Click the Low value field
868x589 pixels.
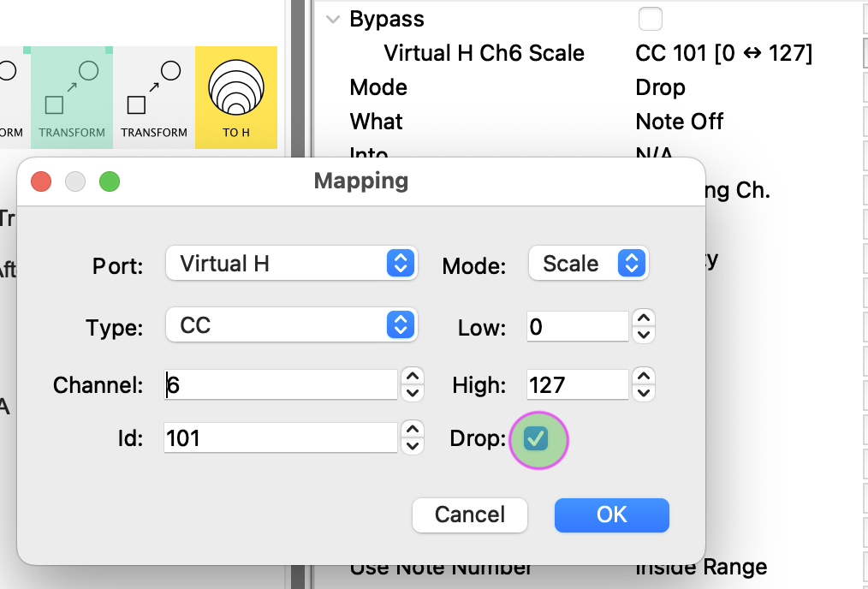(x=578, y=326)
